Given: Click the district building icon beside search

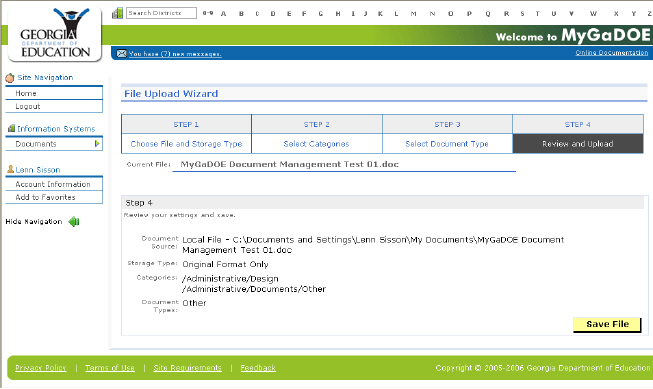Looking at the screenshot, I should tap(117, 13).
